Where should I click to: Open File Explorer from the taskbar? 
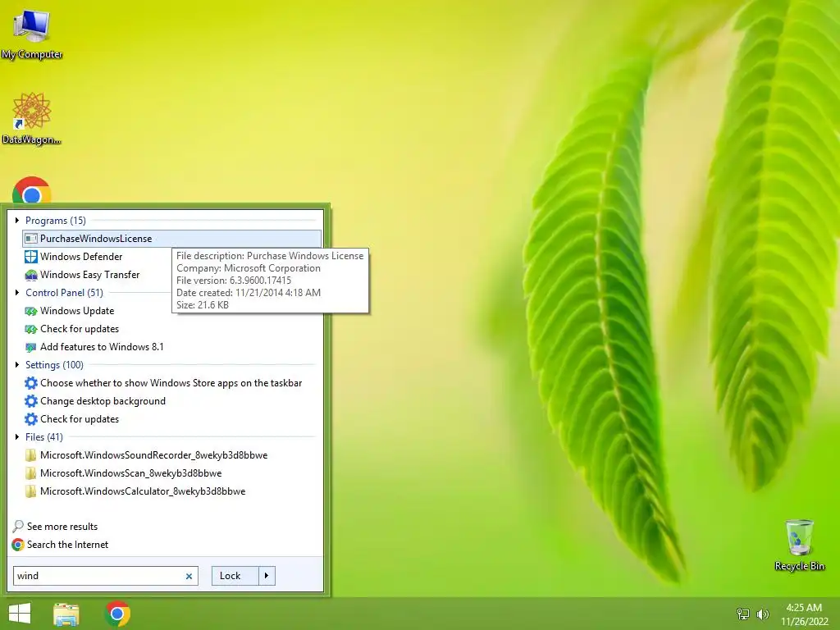(66, 614)
